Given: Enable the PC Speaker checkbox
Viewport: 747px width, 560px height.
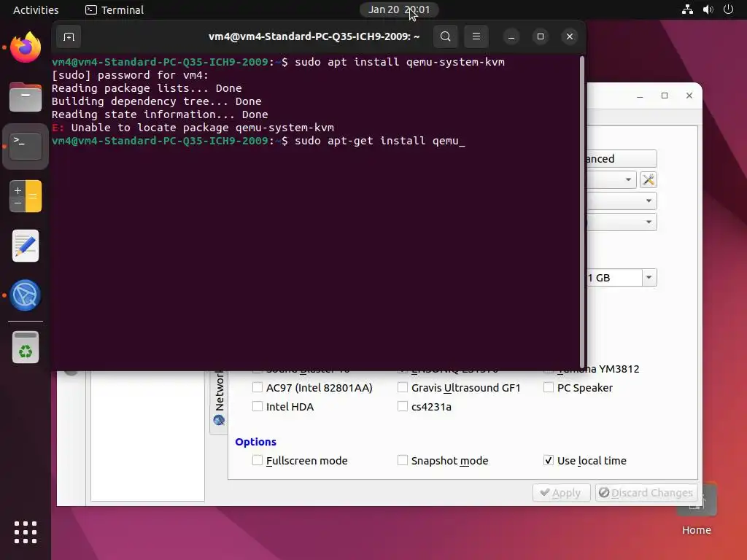Looking at the screenshot, I should [x=549, y=388].
